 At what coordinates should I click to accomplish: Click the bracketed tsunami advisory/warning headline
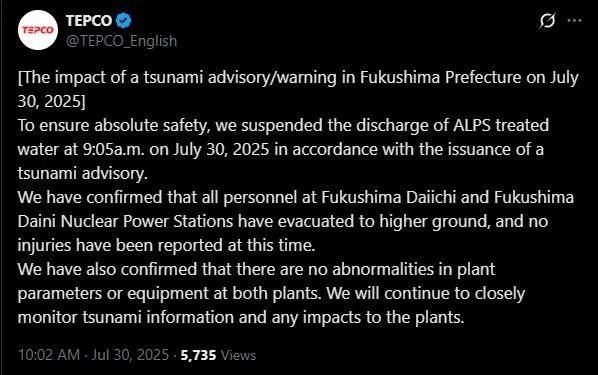click(298, 89)
